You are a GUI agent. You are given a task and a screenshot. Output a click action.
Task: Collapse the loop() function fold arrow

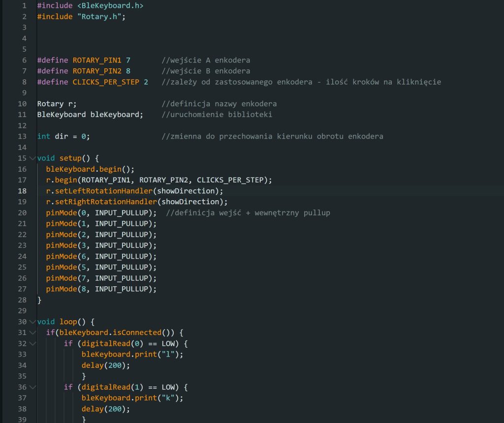click(x=32, y=322)
